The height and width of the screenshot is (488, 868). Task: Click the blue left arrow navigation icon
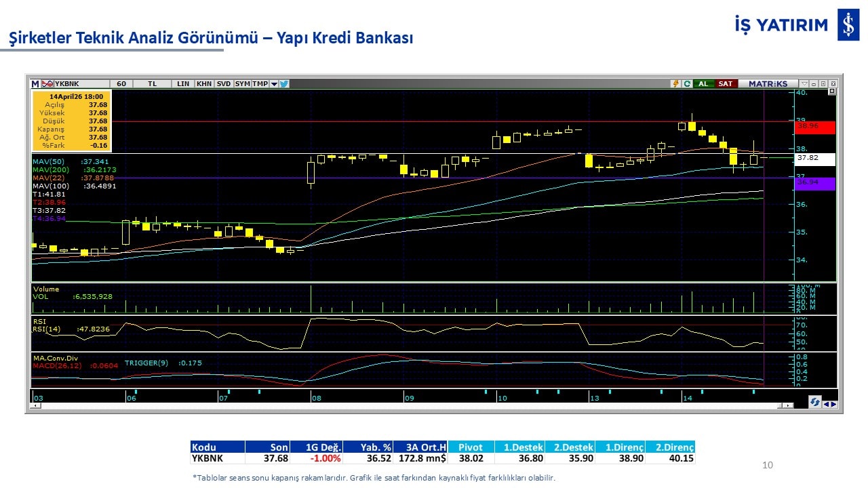pyautogui.click(x=825, y=405)
